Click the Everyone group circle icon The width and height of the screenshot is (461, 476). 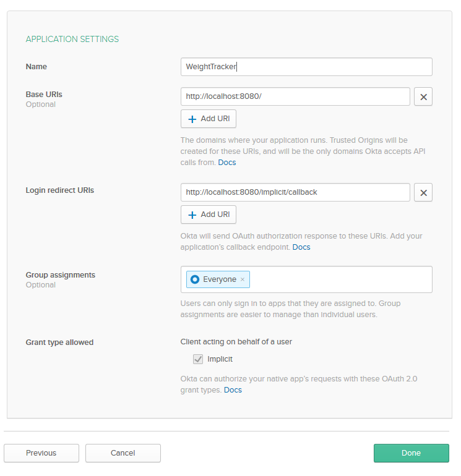(195, 280)
